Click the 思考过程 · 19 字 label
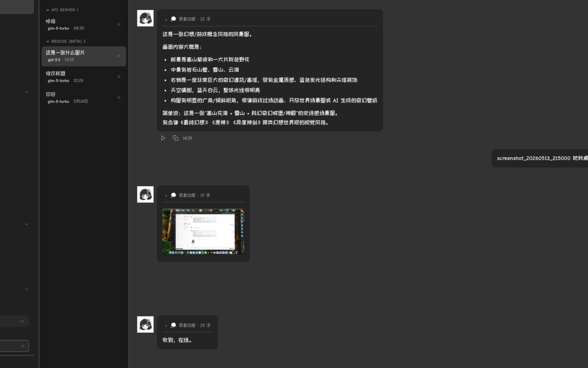Screen dimensions: 588x368 [x=194, y=195]
